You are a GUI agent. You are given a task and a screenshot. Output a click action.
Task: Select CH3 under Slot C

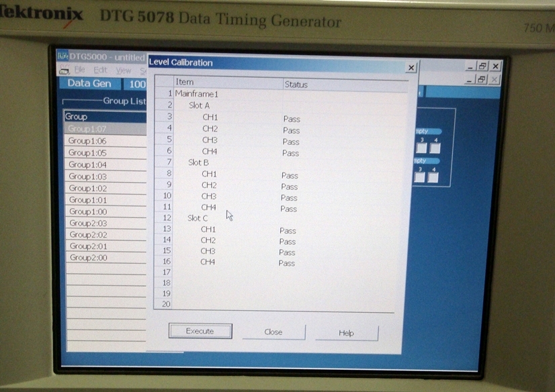tap(208, 251)
